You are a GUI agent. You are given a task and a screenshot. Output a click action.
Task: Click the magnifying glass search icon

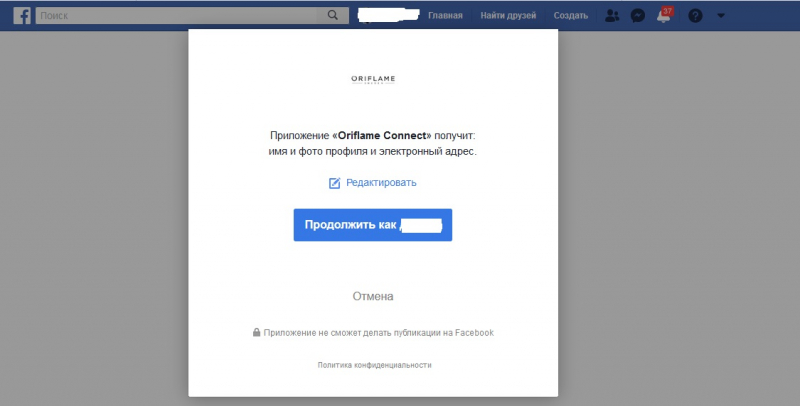coord(333,15)
